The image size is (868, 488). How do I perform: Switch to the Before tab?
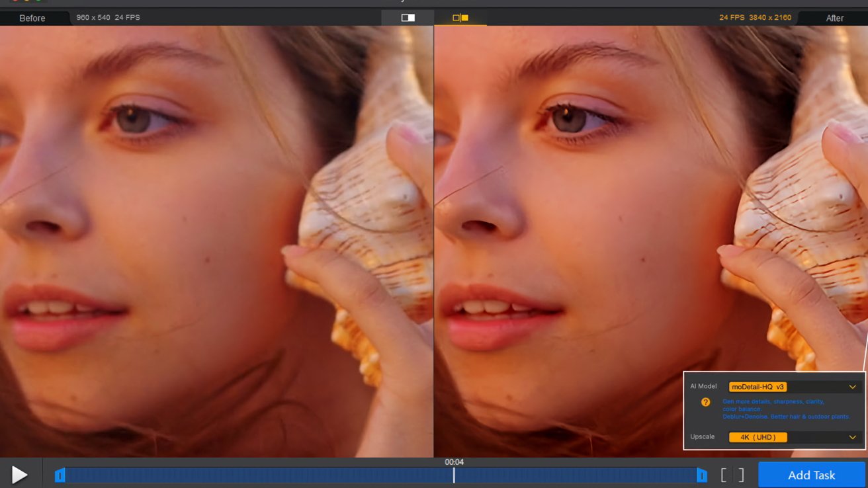click(32, 18)
